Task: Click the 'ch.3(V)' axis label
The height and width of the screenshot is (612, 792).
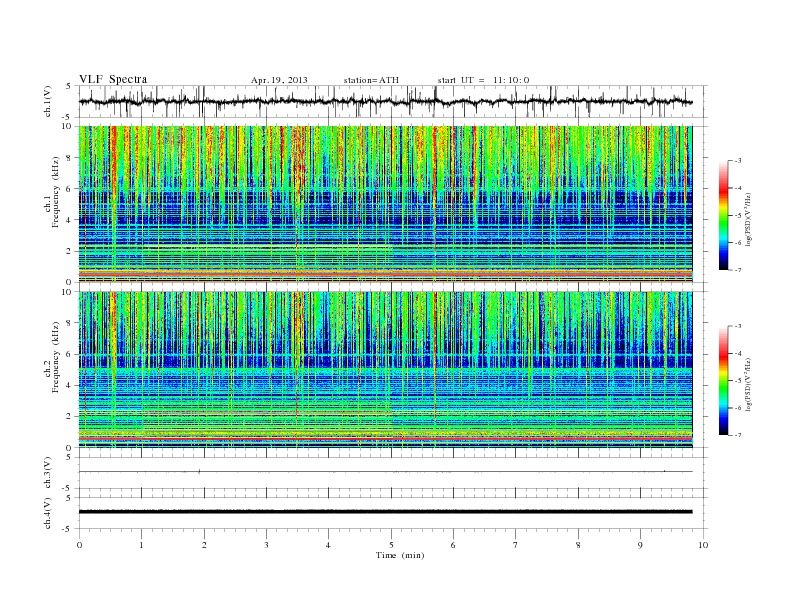Action: 48,473
